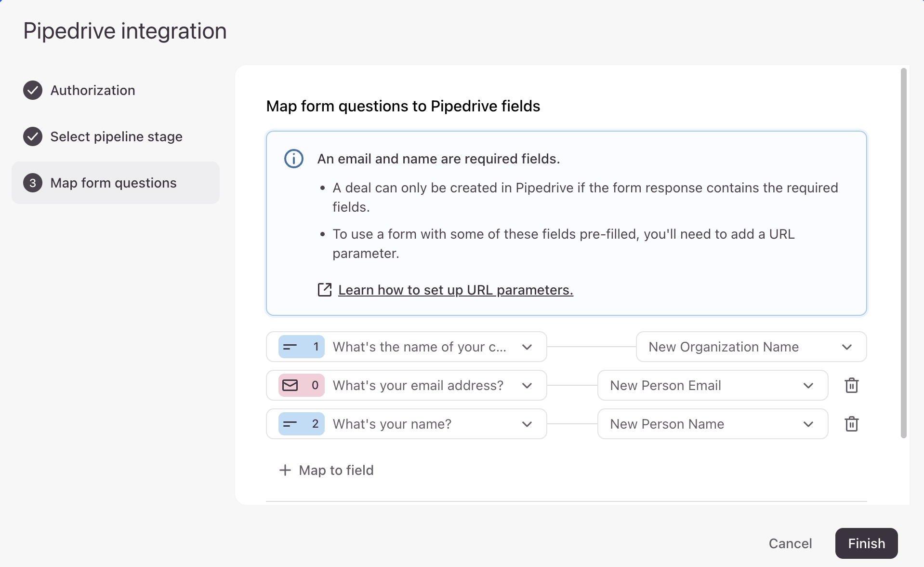Screen dimensions: 924x567
Task: Expand the New Person Name field dropdown
Action: (x=713, y=424)
